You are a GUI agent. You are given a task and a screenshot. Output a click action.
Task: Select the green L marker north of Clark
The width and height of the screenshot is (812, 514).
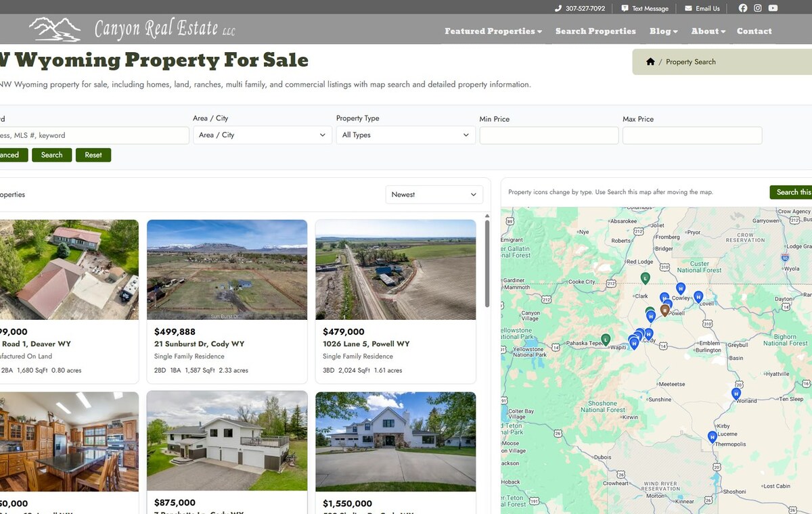pos(646,278)
